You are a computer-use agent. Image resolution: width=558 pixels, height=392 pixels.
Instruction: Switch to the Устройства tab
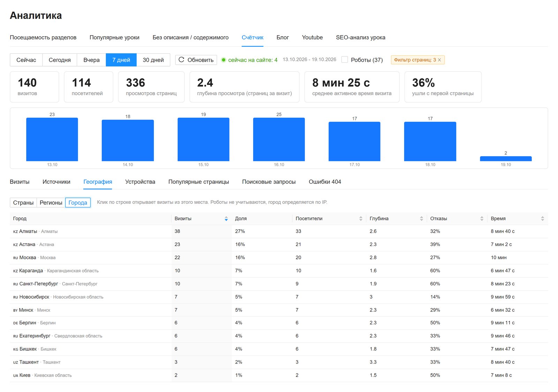click(140, 182)
